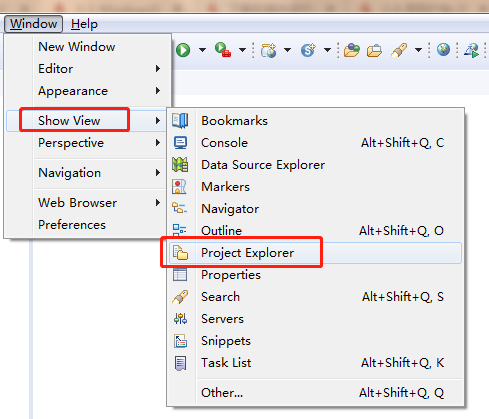Open the Help menu
The height and width of the screenshot is (419, 489).
pos(84,24)
